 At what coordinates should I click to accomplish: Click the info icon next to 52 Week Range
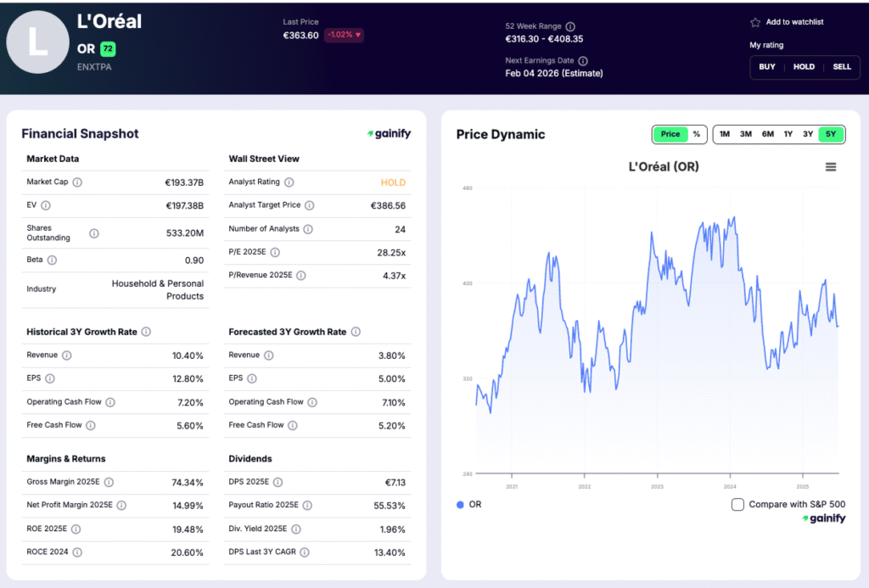pos(570,26)
